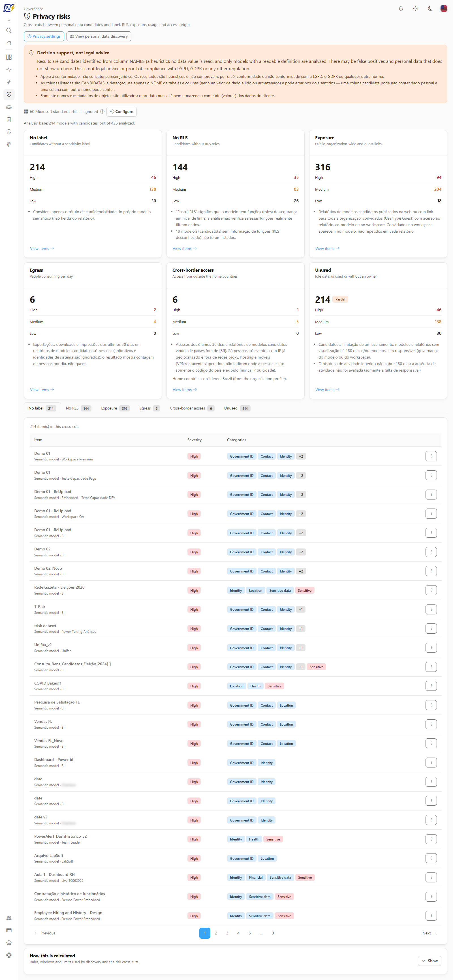453x980 pixels.
Task: Select the Egress tab
Action: click(x=149, y=408)
